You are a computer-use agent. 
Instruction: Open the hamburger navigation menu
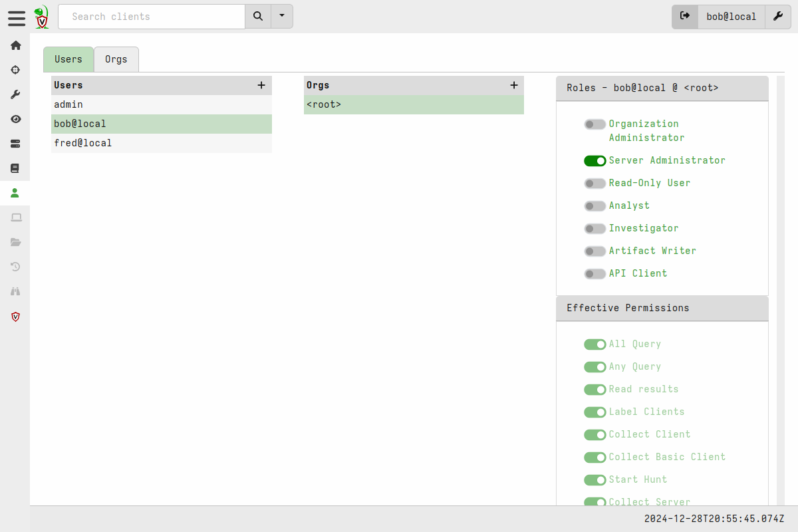tap(17, 18)
